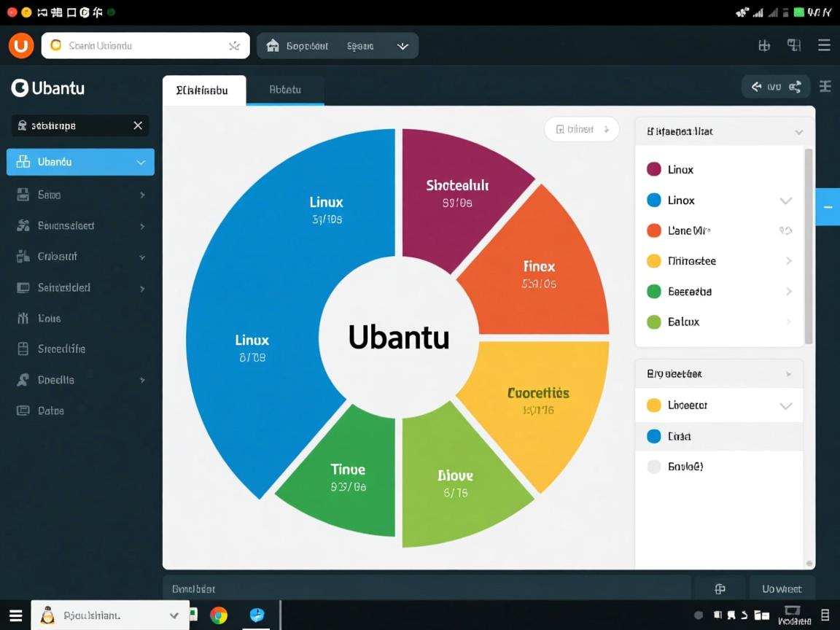Open the hamburger menu at the top right
The image size is (840, 630).
(x=824, y=45)
